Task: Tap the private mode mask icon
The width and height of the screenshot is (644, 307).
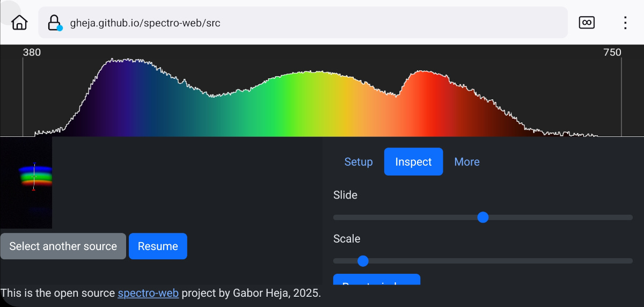Action: [x=587, y=23]
